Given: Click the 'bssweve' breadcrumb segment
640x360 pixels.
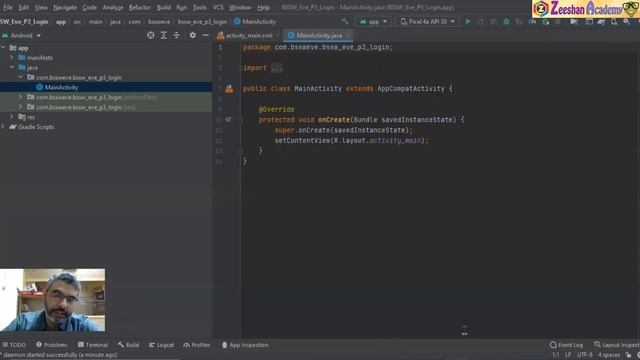Looking at the screenshot, I should click(159, 22).
